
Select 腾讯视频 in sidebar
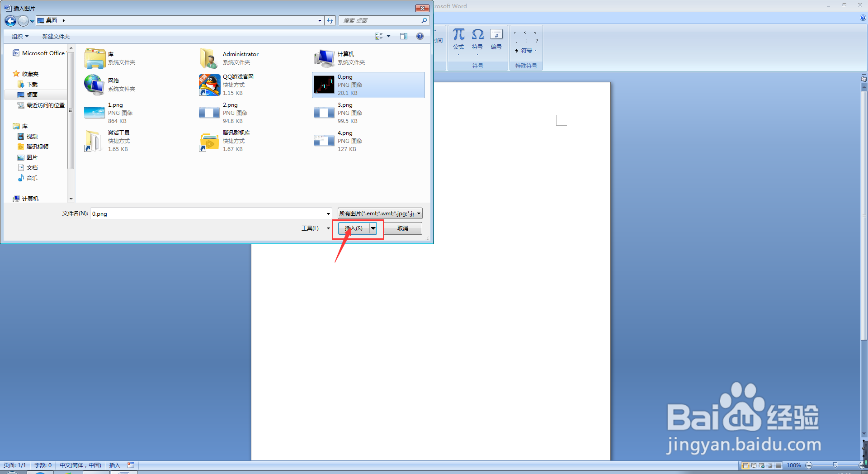pyautogui.click(x=33, y=147)
